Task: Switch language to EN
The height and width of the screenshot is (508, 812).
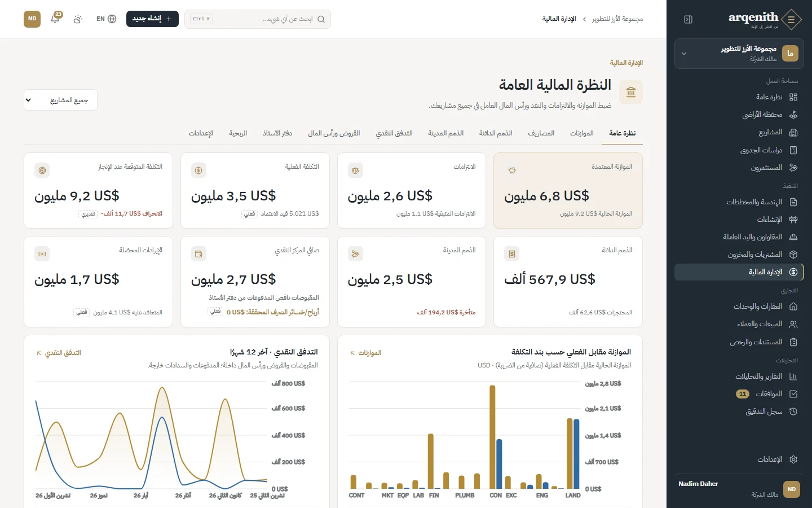Action: [x=106, y=19]
